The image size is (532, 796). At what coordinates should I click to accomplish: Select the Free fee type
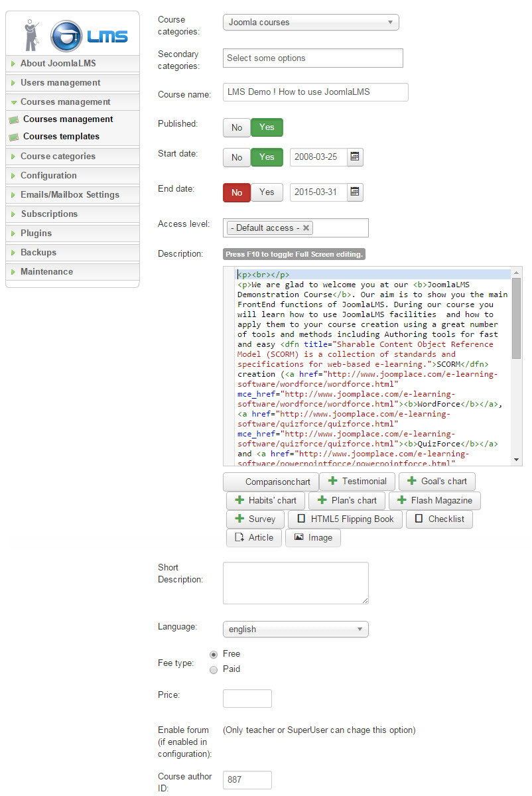click(x=214, y=654)
